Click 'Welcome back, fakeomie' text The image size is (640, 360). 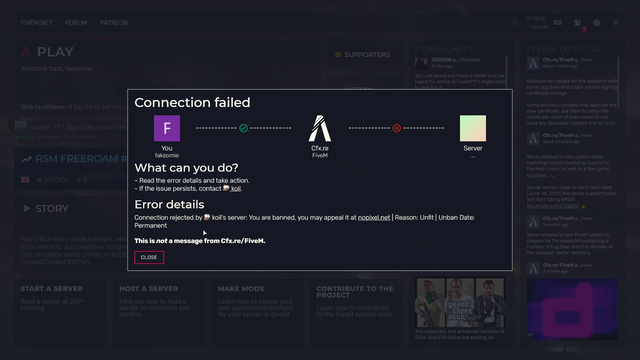point(56,69)
